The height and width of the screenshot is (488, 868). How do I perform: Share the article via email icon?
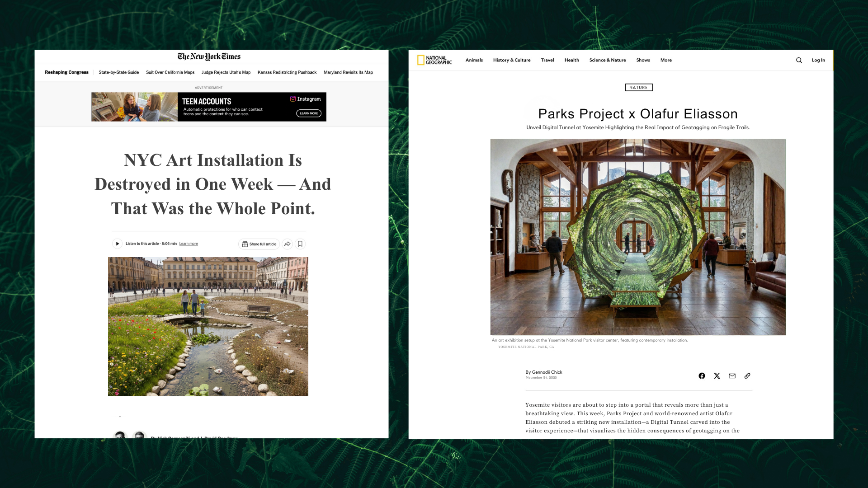732,376
